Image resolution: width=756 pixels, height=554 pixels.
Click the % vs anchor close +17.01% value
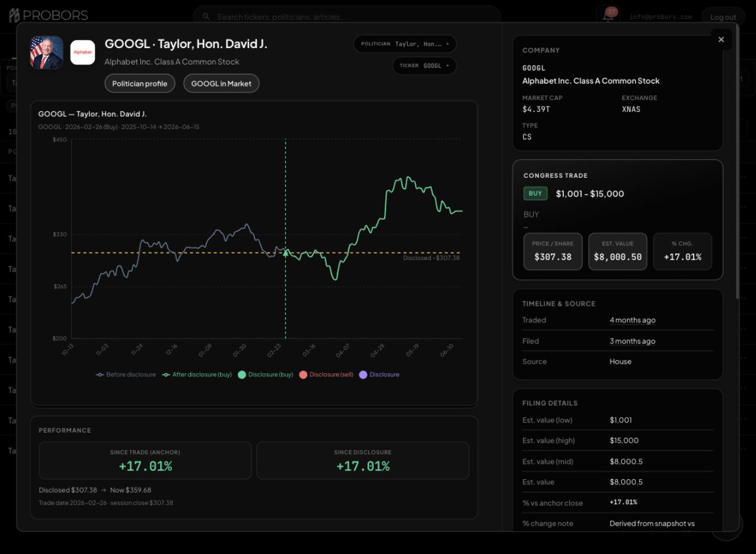click(623, 502)
